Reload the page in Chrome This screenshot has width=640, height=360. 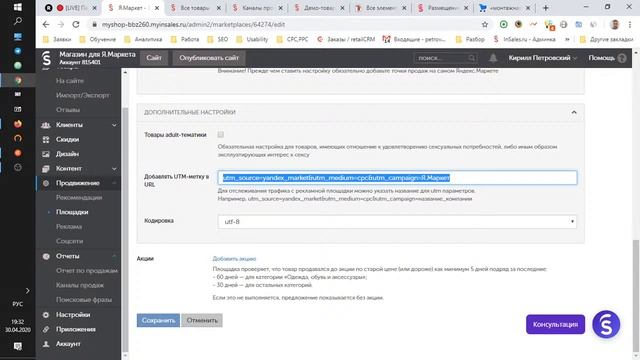click(76, 24)
